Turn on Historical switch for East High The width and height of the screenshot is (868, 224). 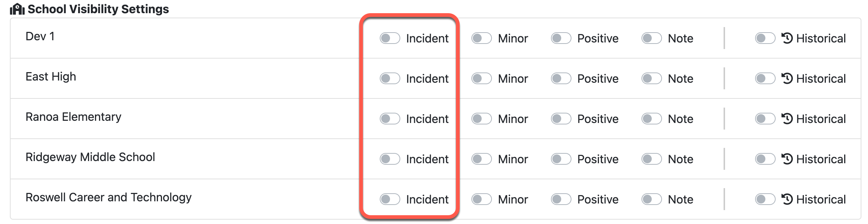tap(765, 78)
